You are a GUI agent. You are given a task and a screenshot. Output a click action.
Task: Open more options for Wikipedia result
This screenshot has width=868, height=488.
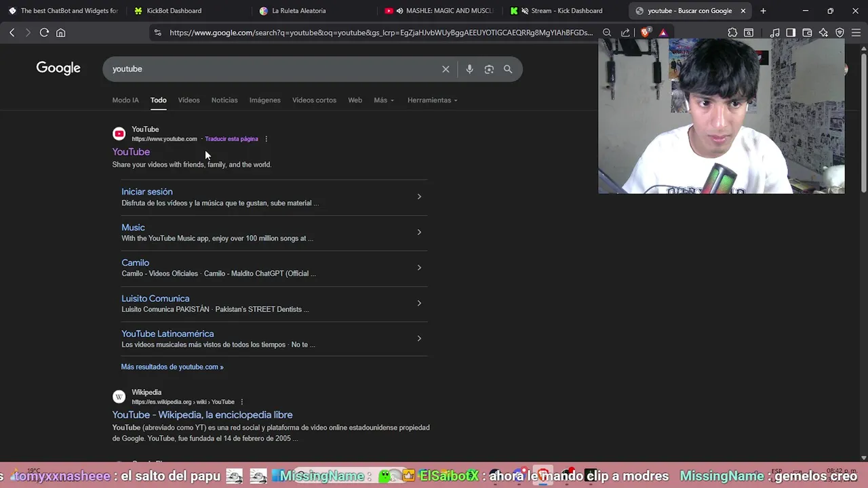pyautogui.click(x=241, y=402)
